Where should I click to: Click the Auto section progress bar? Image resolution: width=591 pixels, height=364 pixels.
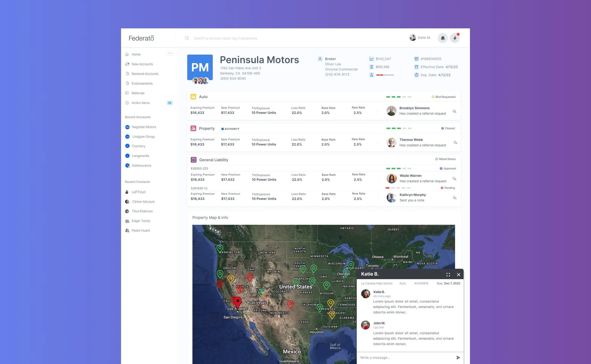(398, 97)
